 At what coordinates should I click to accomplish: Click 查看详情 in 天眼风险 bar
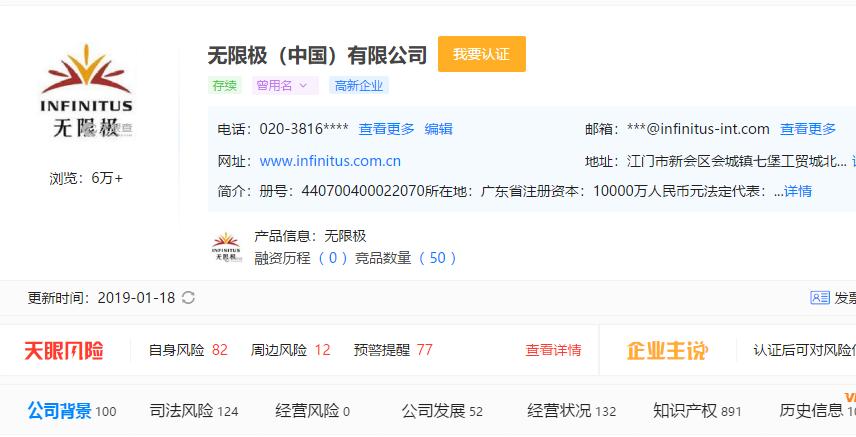click(553, 350)
